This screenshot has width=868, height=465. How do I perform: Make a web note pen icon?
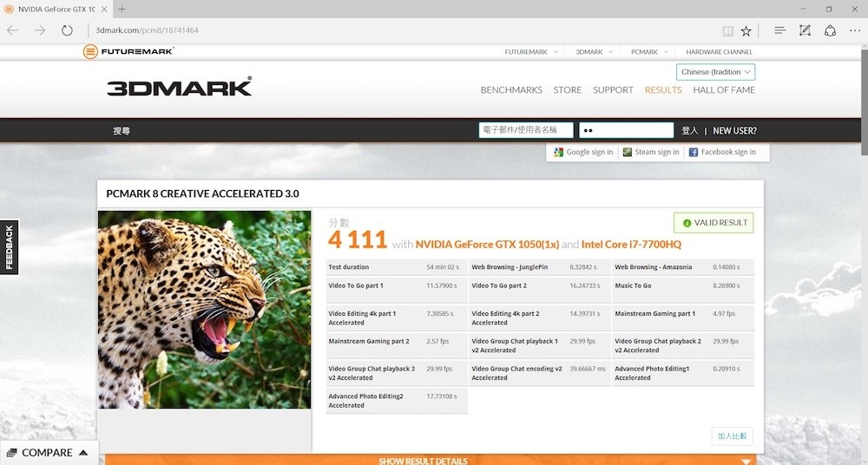tap(805, 30)
